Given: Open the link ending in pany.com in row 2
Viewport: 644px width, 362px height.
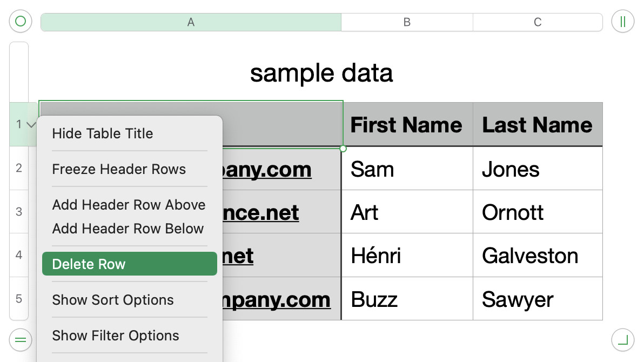Looking at the screenshot, I should 267,169.
